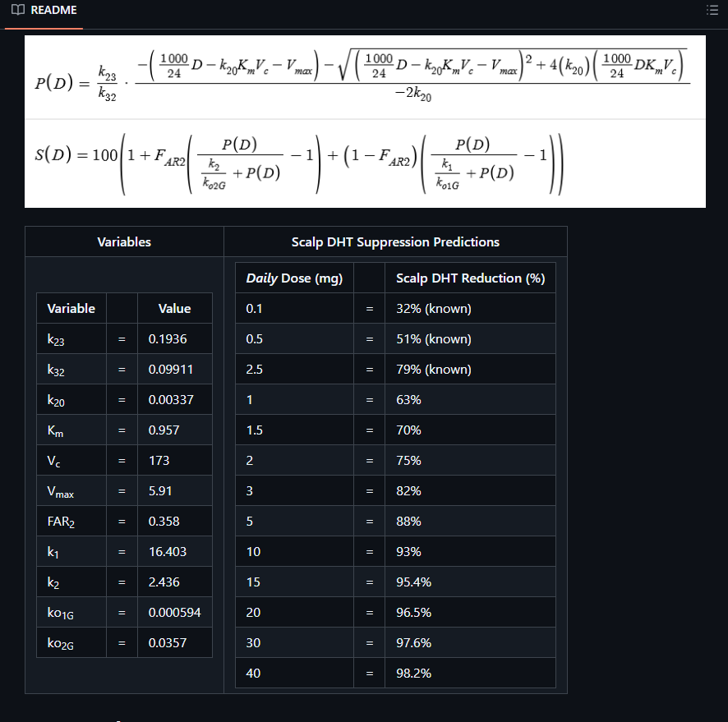
Task: Click the Value column header
Action: (174, 309)
